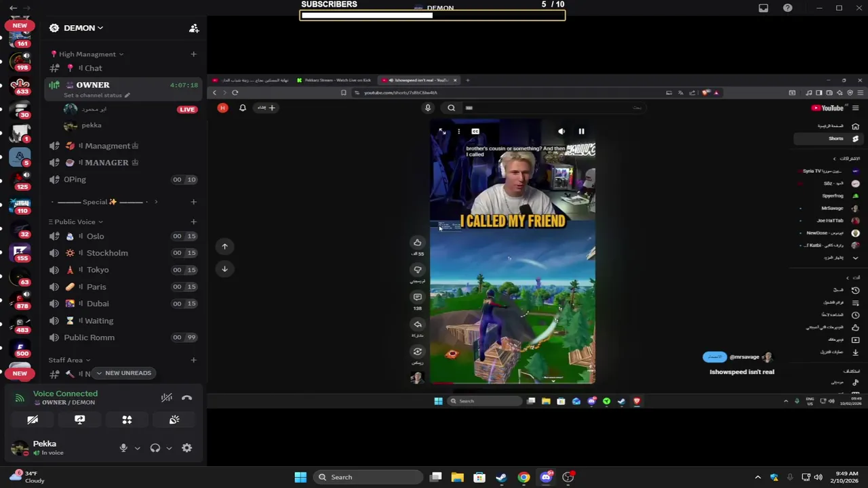Click the NEW UNREADS pill button
This screenshot has width=868, height=488.
tap(123, 373)
